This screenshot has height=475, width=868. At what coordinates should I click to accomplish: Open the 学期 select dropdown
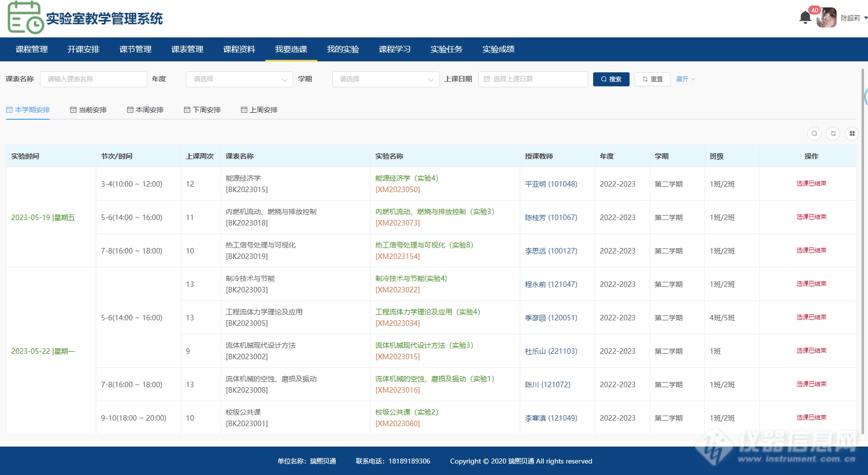pyautogui.click(x=386, y=79)
